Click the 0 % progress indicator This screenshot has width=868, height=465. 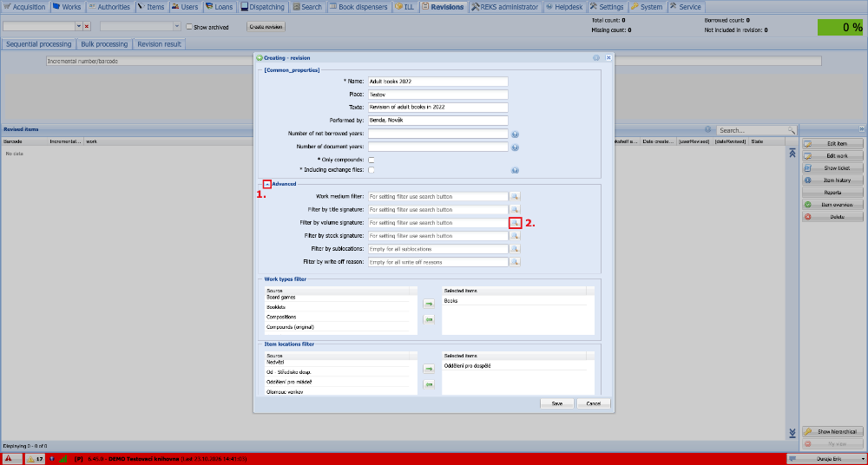tap(841, 27)
